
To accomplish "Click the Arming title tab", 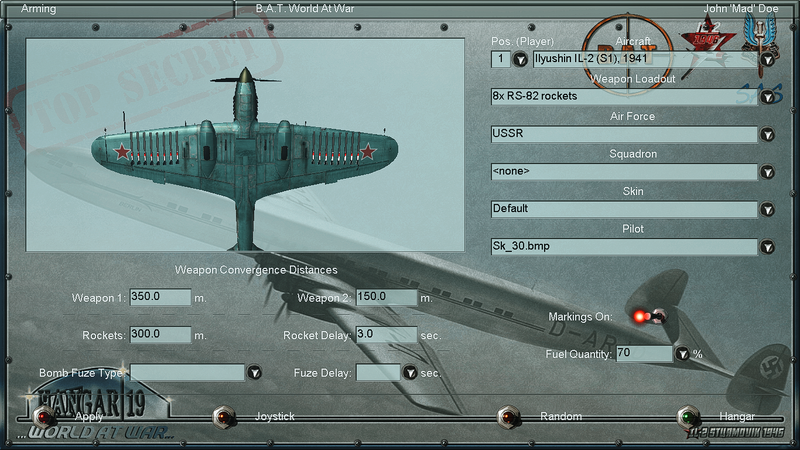I will point(39,8).
